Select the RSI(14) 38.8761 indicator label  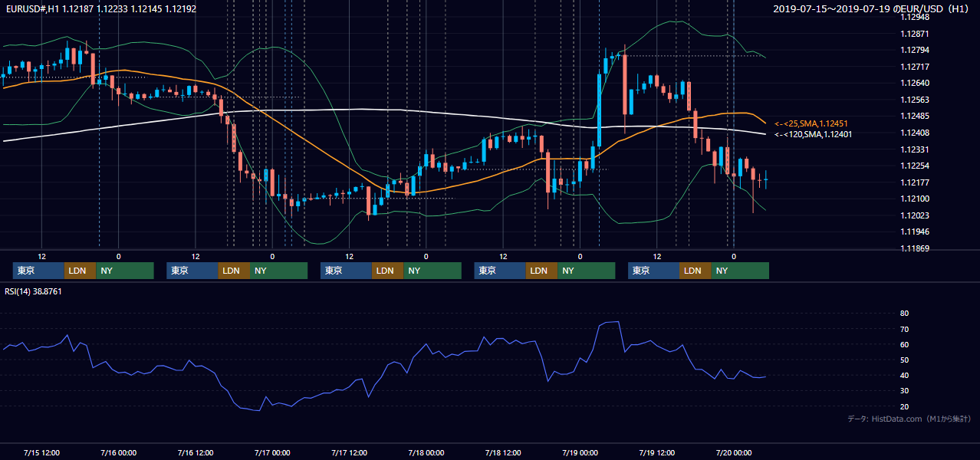[x=33, y=291]
